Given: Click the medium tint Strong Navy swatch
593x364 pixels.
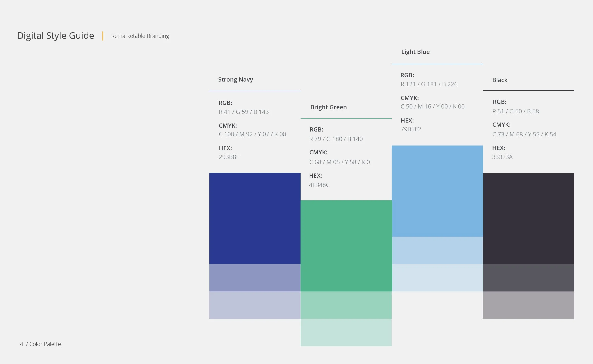Looking at the screenshot, I should (255, 278).
